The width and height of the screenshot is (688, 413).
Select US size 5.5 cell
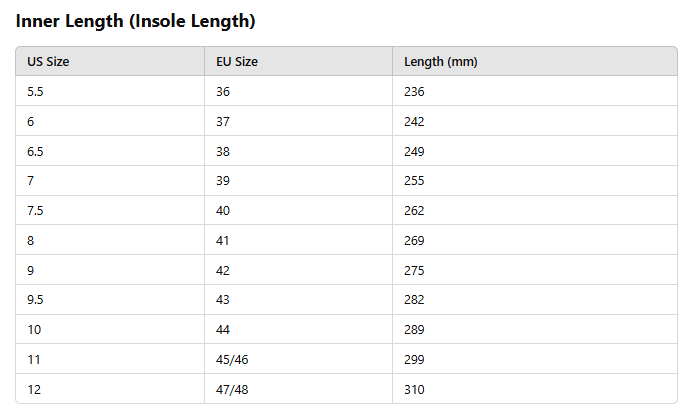(36, 92)
